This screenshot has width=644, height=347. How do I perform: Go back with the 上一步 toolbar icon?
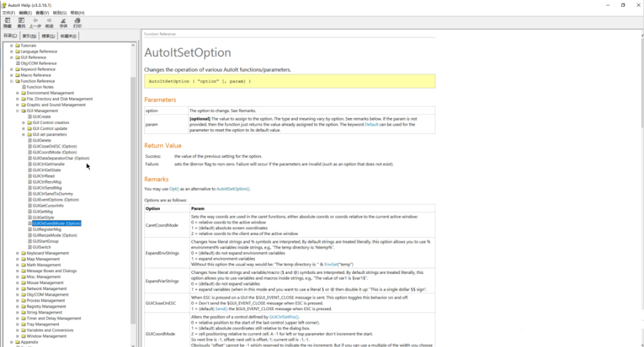pos(36,23)
